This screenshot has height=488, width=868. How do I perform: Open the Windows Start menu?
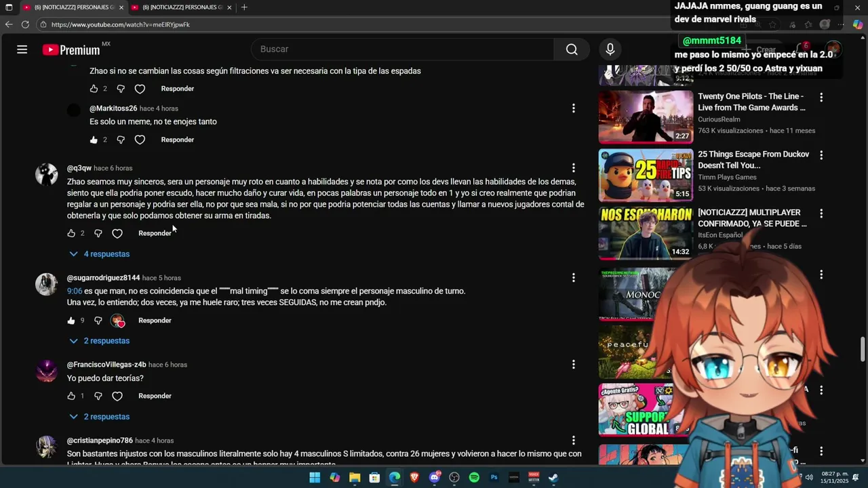pyautogui.click(x=315, y=477)
